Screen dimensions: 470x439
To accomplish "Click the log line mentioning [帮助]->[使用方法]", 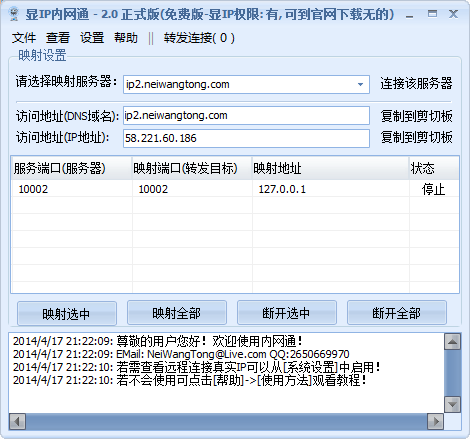I will 190,380.
